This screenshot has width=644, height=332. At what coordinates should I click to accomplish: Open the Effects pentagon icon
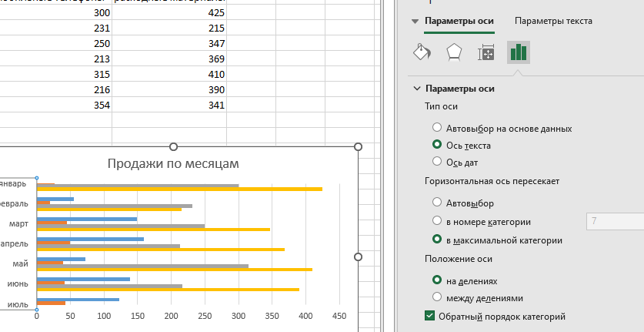coord(454,52)
